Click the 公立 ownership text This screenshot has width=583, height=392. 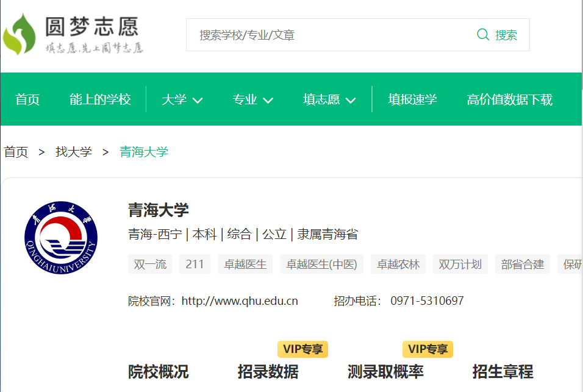[x=274, y=235]
